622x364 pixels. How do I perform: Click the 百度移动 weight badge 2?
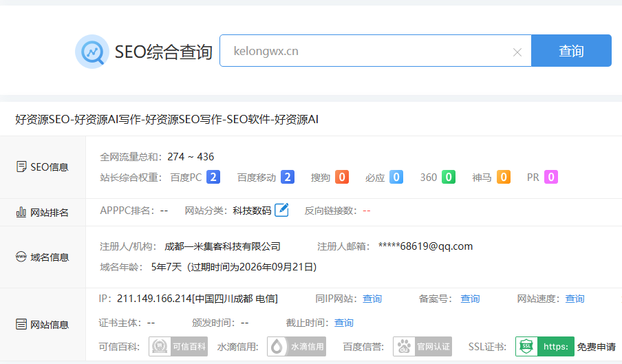pos(287,178)
